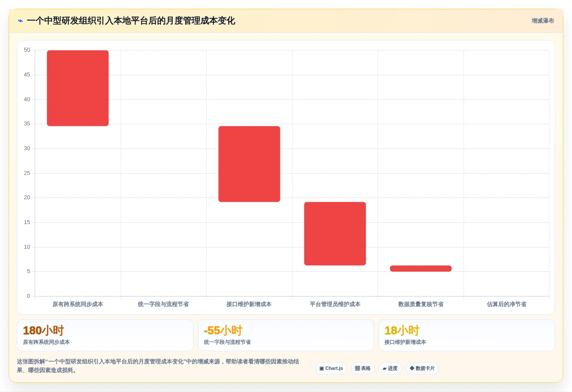Click the 增减瀑布 label in the header

click(542, 21)
